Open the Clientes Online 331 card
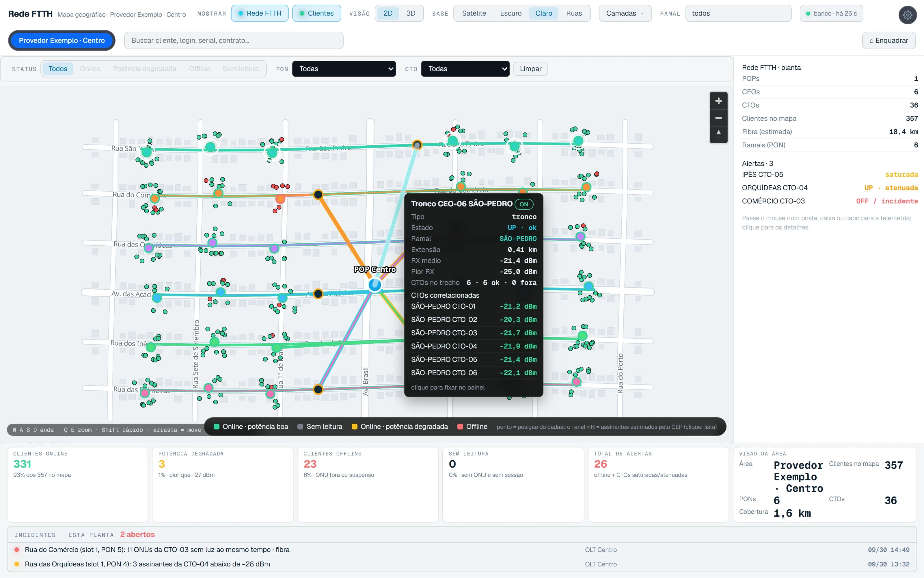This screenshot has width=924, height=578. 77,484
